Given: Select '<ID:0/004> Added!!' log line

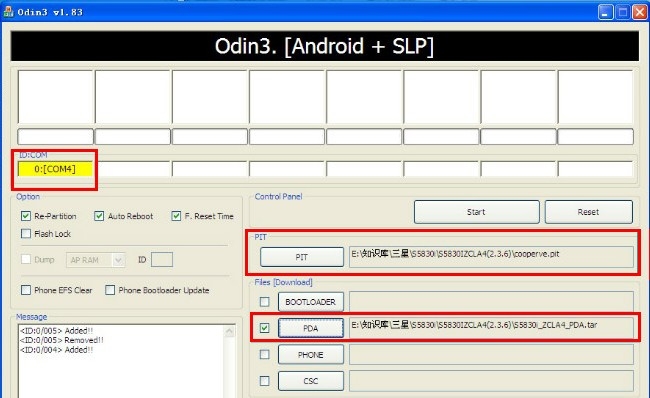Looking at the screenshot, I should click(56, 350).
